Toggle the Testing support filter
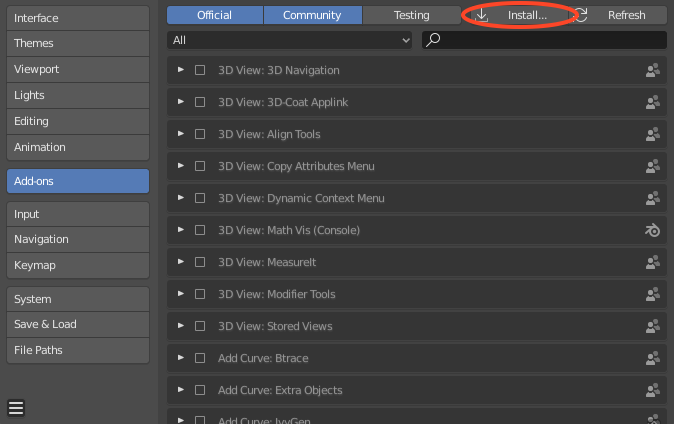This screenshot has width=674, height=424. (x=411, y=15)
